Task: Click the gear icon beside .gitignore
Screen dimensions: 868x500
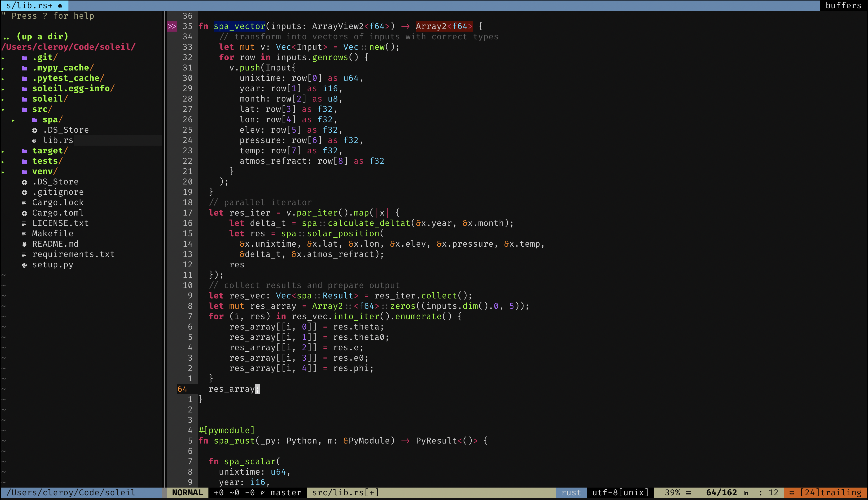Action: 24,192
